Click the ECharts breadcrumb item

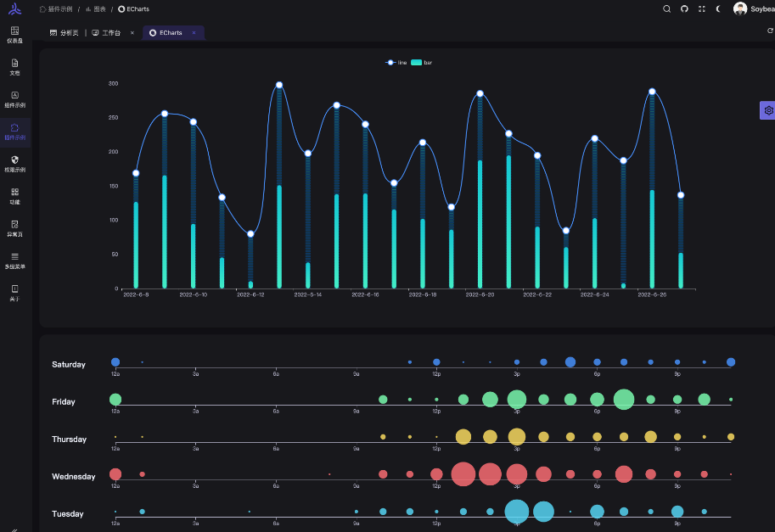pos(133,8)
